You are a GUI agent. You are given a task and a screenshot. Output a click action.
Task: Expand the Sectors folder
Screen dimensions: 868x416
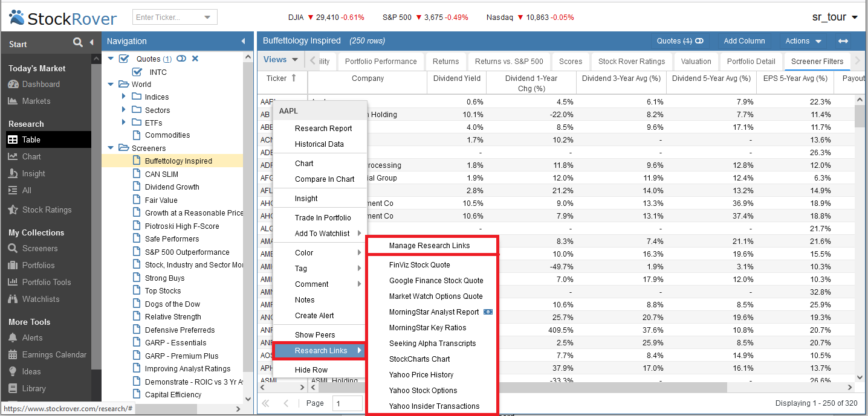(124, 110)
